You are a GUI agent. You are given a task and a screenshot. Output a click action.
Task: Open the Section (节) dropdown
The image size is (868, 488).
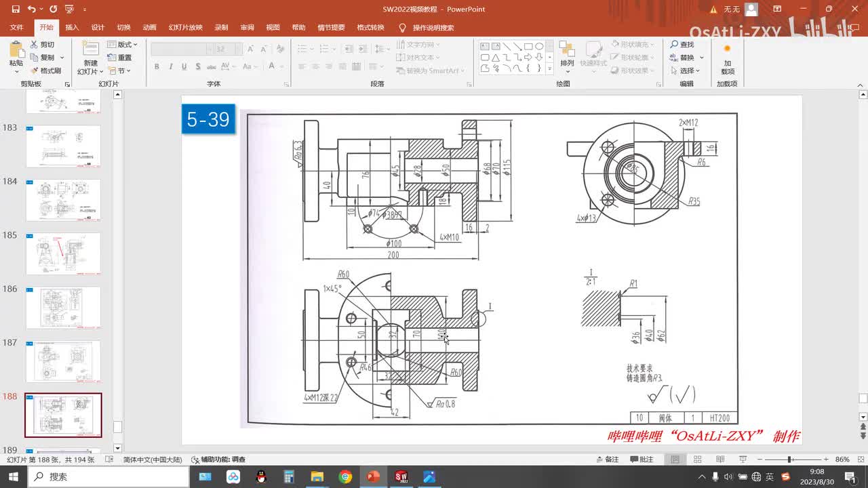[119, 70]
